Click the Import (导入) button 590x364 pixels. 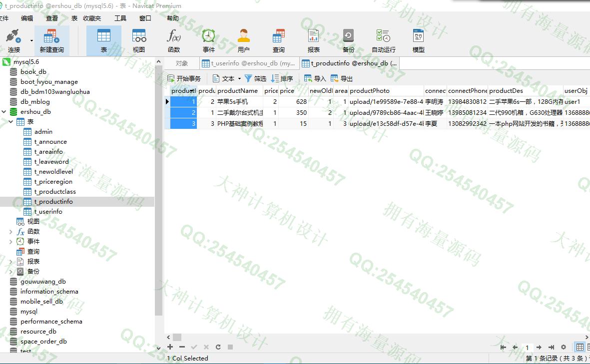[315, 78]
